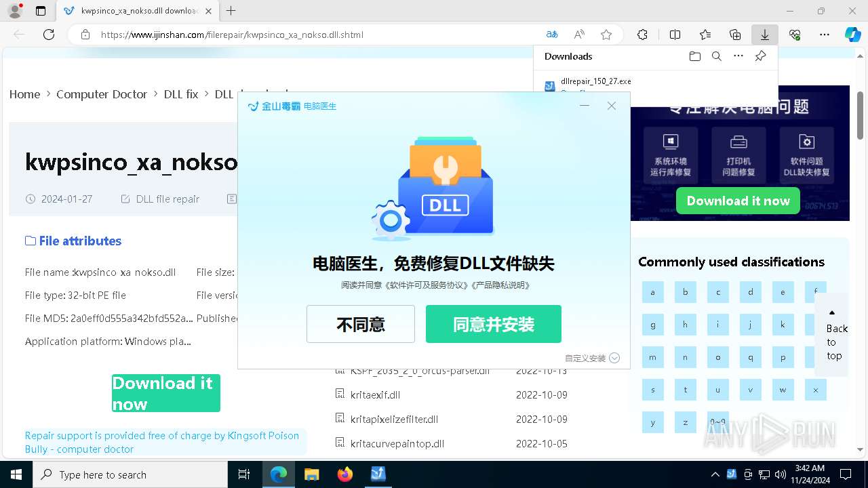Refresh the current page
Screen dimensions: 868x488
(x=49, y=35)
